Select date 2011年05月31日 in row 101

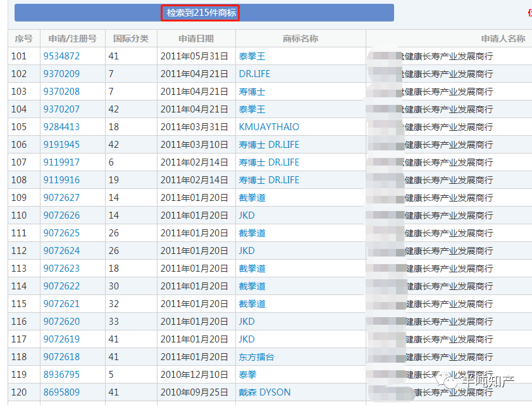194,56
